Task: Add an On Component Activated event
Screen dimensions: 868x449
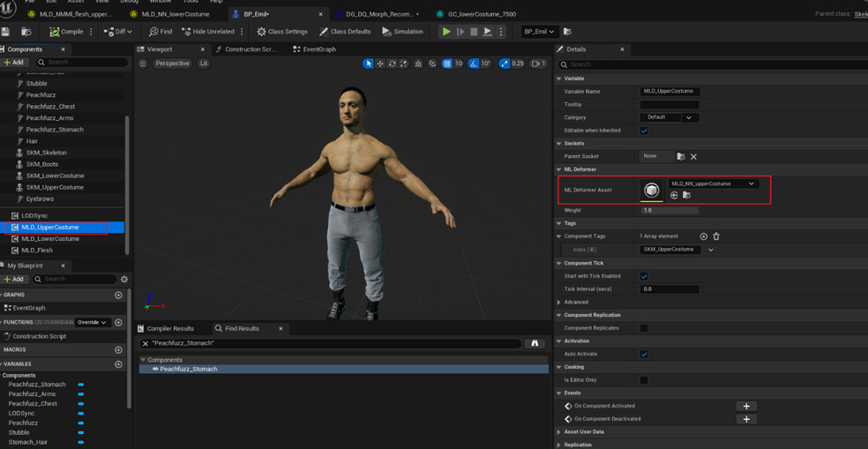Action: point(746,406)
